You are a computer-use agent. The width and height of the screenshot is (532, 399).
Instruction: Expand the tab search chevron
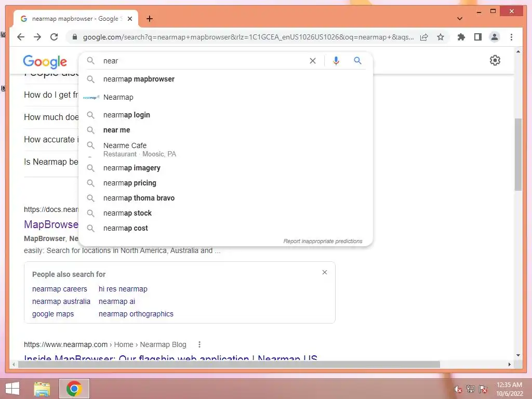click(x=459, y=19)
